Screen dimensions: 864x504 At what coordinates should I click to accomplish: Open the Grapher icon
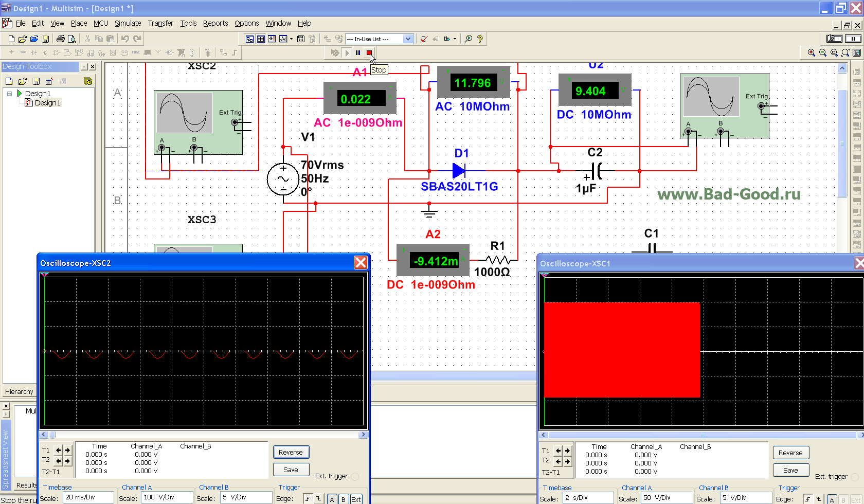coord(283,39)
